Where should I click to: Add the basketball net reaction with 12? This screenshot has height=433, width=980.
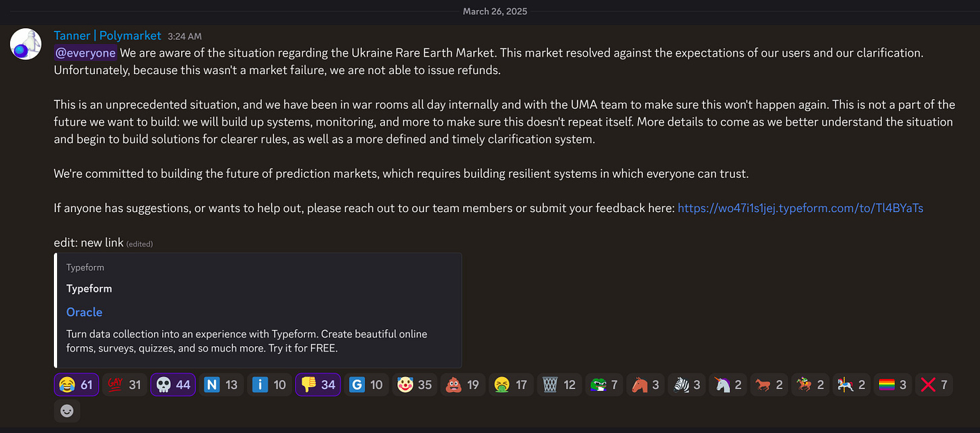click(560, 385)
